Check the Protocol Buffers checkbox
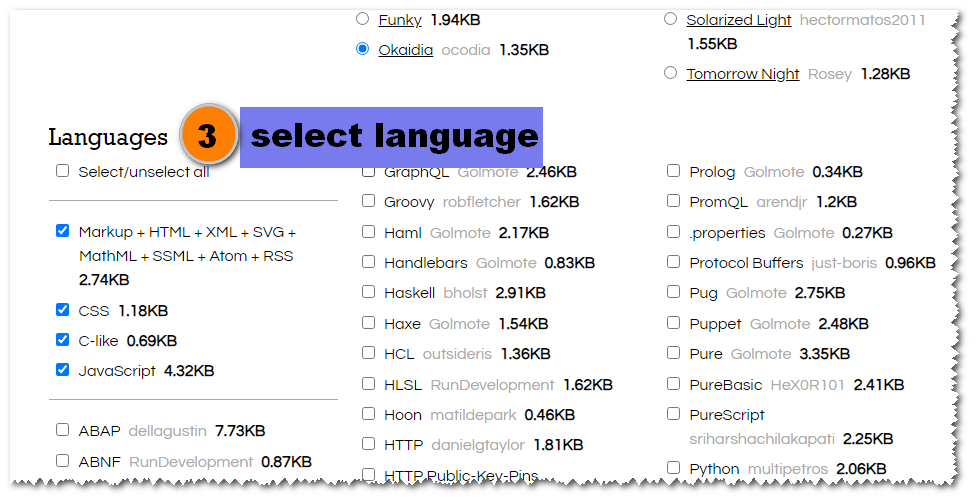 click(673, 262)
